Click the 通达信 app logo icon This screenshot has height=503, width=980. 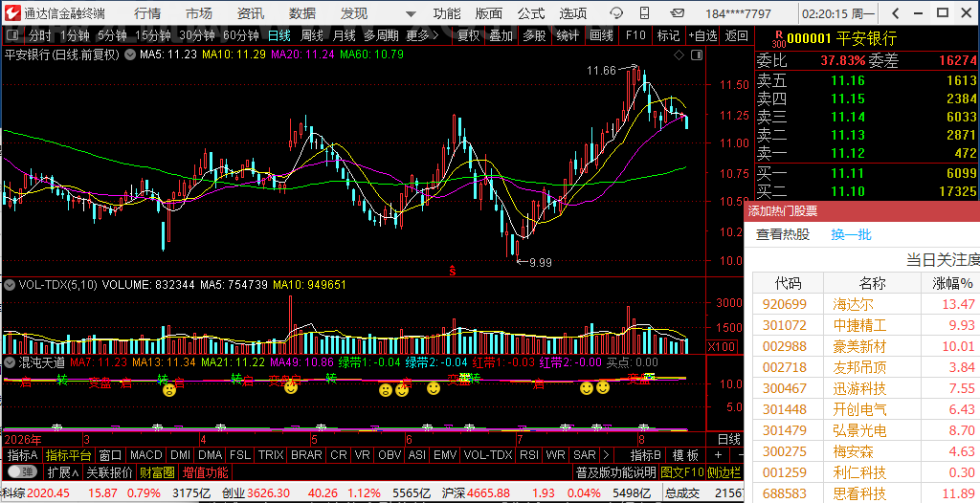tap(12, 12)
